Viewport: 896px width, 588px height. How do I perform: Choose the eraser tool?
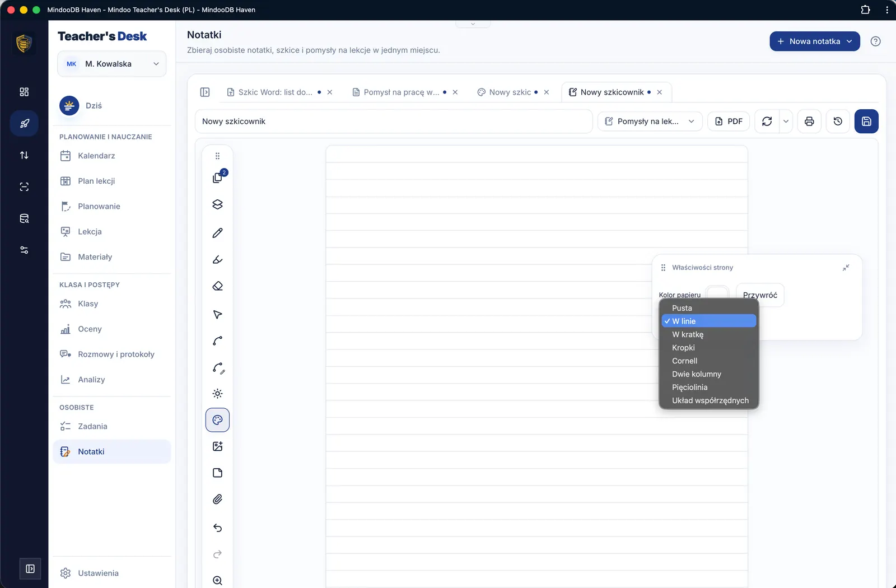(218, 286)
